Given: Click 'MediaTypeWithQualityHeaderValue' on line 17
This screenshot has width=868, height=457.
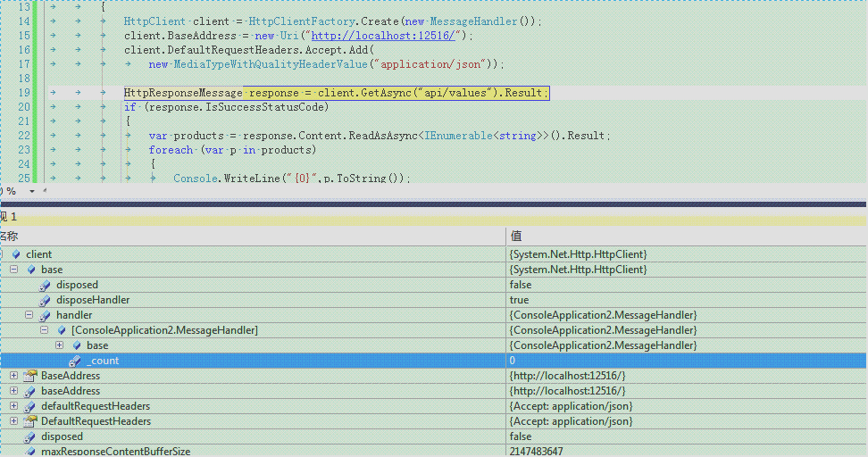Looking at the screenshot, I should click(x=271, y=64).
